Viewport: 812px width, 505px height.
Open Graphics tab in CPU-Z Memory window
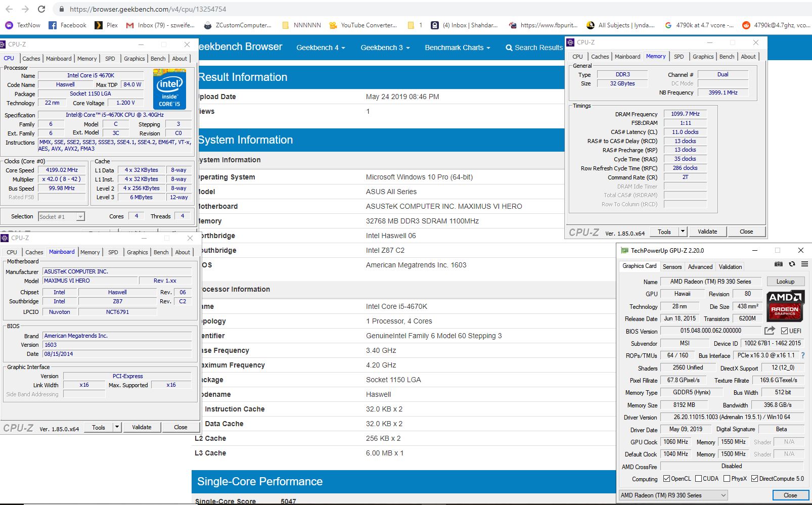tap(703, 57)
